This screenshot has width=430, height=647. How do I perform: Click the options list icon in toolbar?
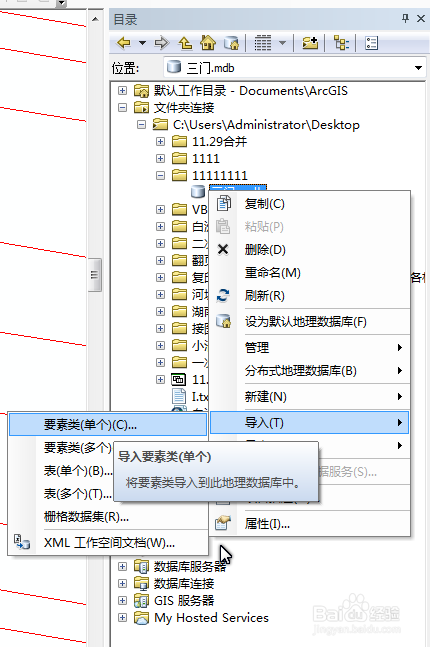click(371, 43)
